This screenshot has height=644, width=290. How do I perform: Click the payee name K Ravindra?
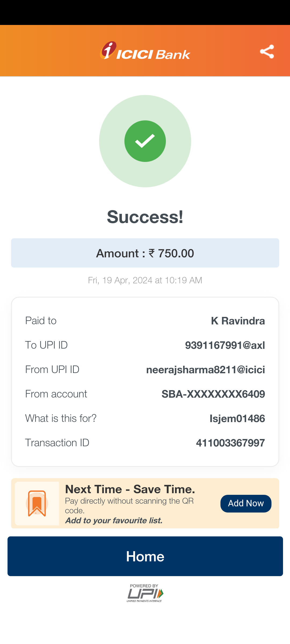[238, 321]
